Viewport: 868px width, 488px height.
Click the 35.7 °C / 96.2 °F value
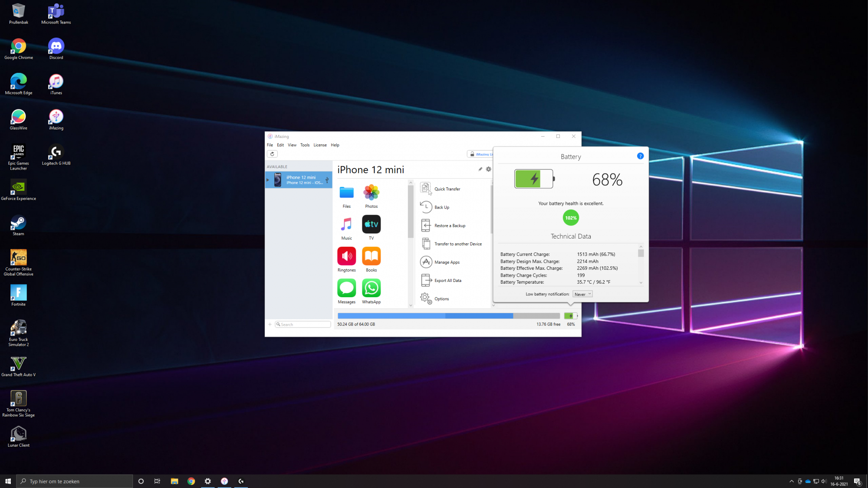(593, 282)
